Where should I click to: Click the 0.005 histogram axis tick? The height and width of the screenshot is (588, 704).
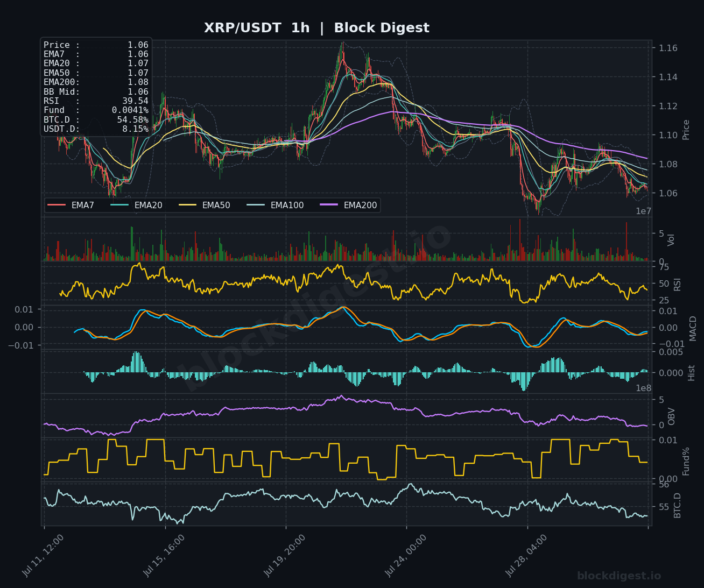[x=671, y=352]
